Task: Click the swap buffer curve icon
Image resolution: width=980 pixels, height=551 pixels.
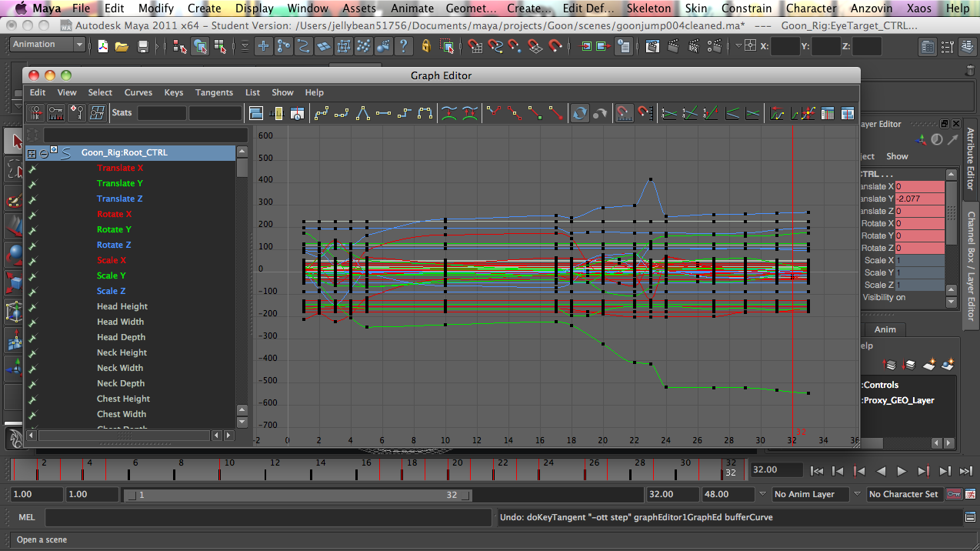Action: pos(470,113)
